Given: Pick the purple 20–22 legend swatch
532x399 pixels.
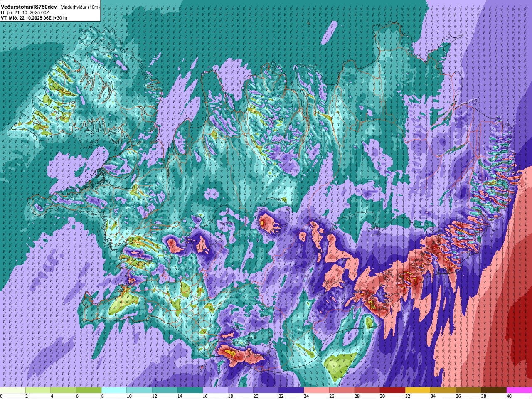Looking at the screenshot, I should coord(266,390).
